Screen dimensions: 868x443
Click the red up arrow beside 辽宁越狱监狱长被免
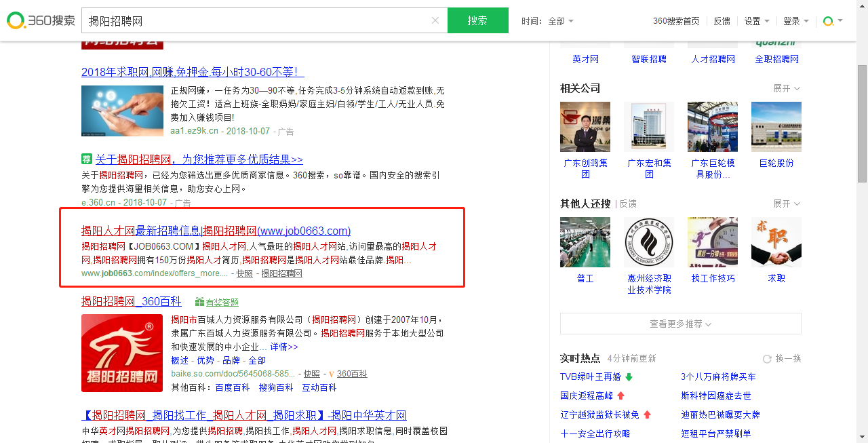(x=647, y=415)
